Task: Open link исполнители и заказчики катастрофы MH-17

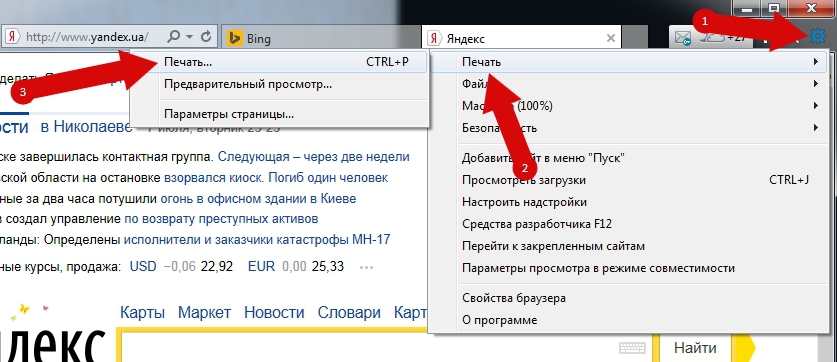Action: (x=257, y=240)
